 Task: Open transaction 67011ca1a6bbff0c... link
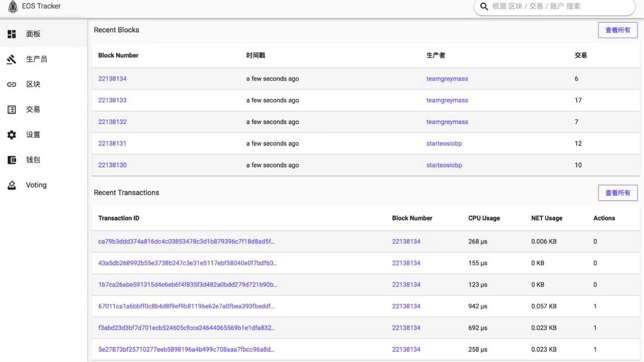[x=186, y=306]
